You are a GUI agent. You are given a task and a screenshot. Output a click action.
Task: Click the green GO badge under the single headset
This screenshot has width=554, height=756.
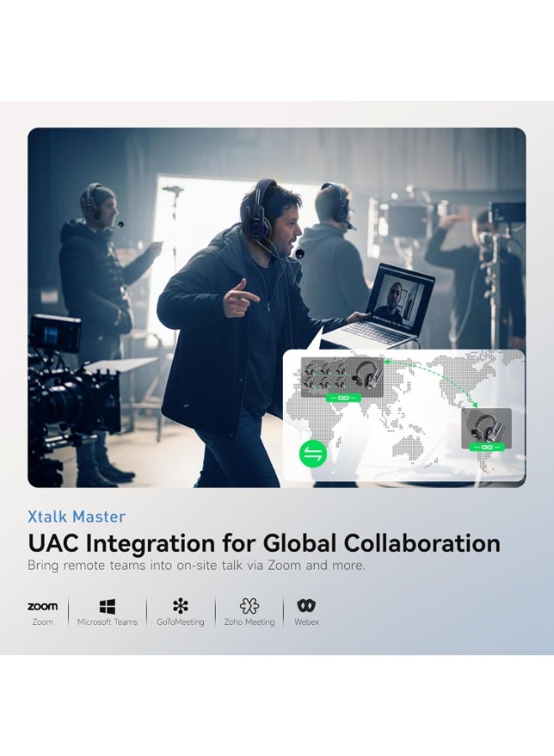pyautogui.click(x=487, y=448)
